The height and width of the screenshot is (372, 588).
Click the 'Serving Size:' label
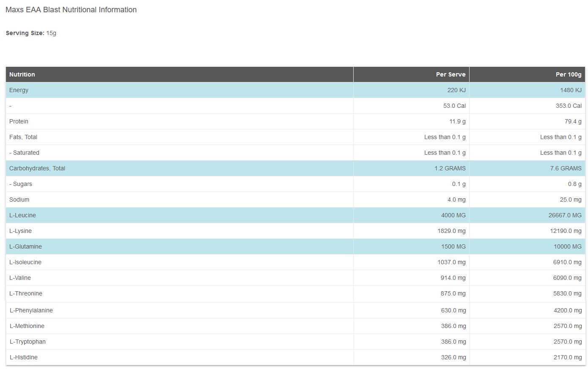pos(25,33)
